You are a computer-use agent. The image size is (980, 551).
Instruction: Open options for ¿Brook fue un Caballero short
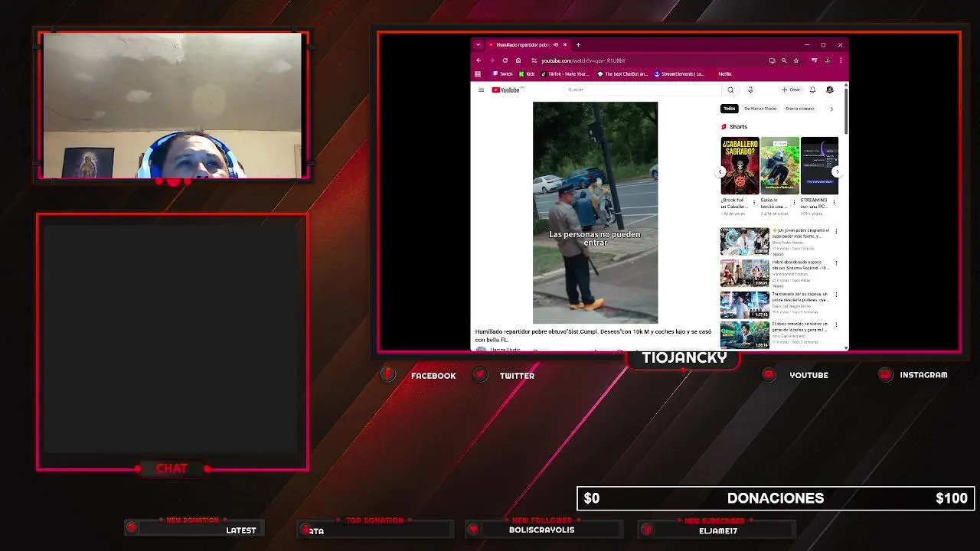click(x=753, y=202)
